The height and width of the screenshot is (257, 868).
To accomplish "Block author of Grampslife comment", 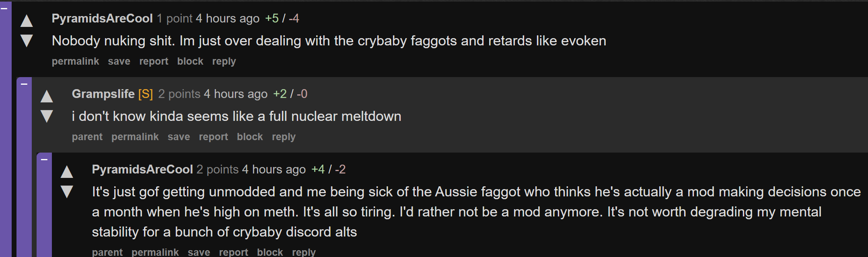I will tap(250, 137).
